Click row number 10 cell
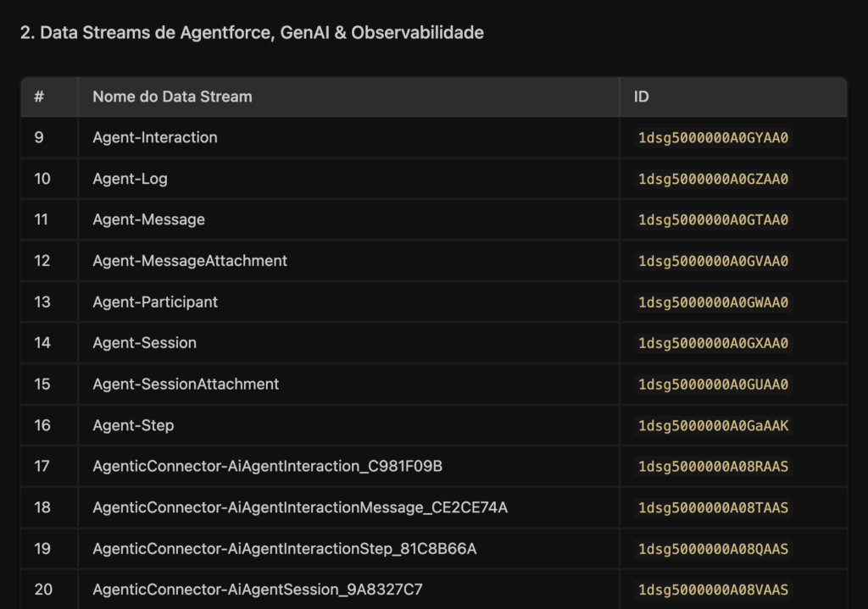This screenshot has width=868, height=609. (x=49, y=179)
